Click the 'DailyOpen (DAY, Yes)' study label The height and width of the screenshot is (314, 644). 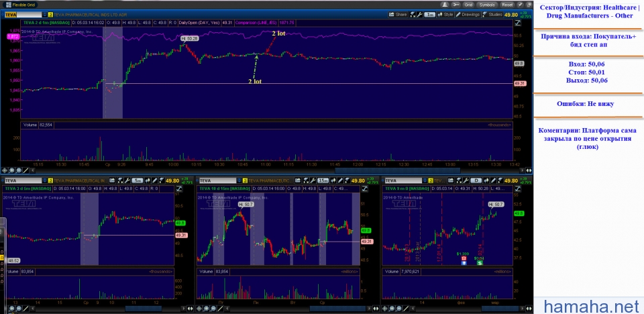[x=199, y=23]
